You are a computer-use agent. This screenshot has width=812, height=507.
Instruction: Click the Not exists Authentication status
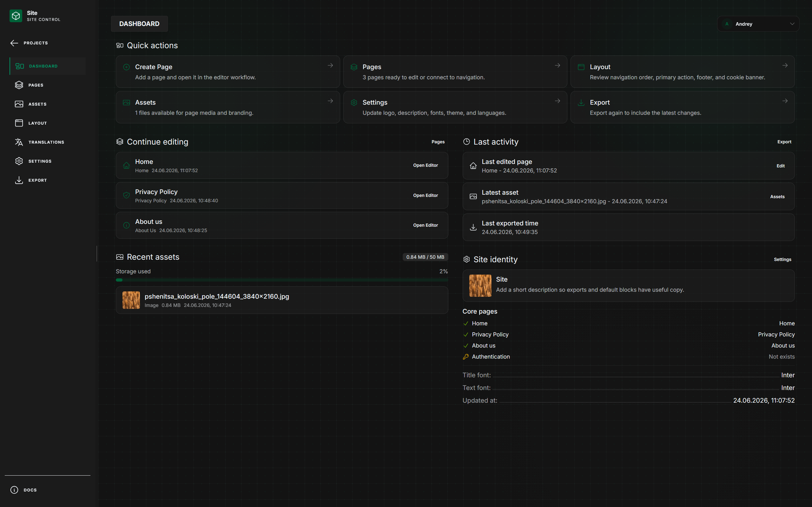point(782,357)
